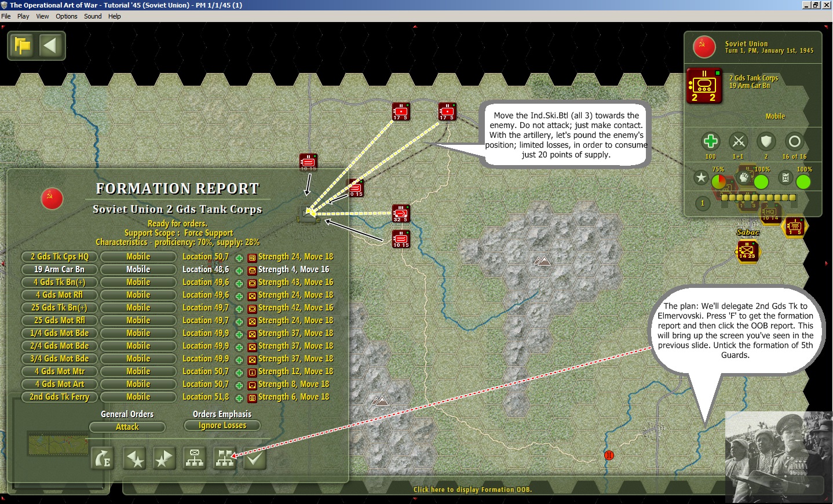Click the green plus in 4 Gds Tk Bn(+) row
This screenshot has height=504, width=833.
(239, 283)
